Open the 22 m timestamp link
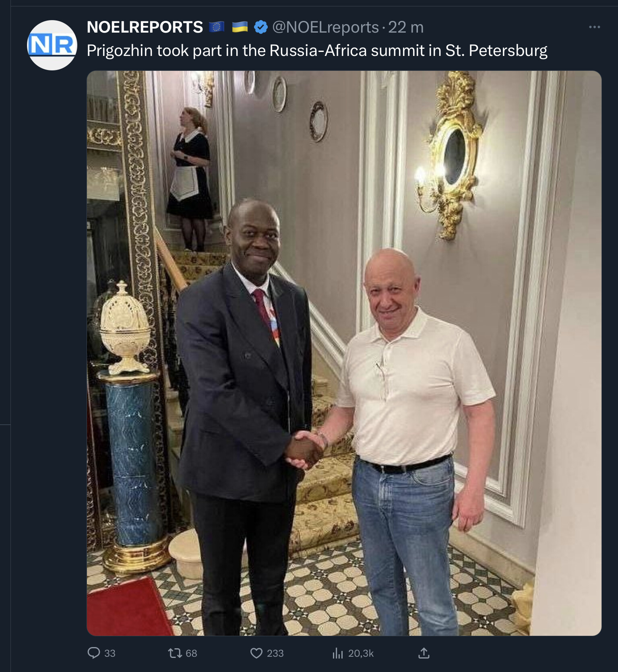The image size is (618, 672). coord(406,27)
